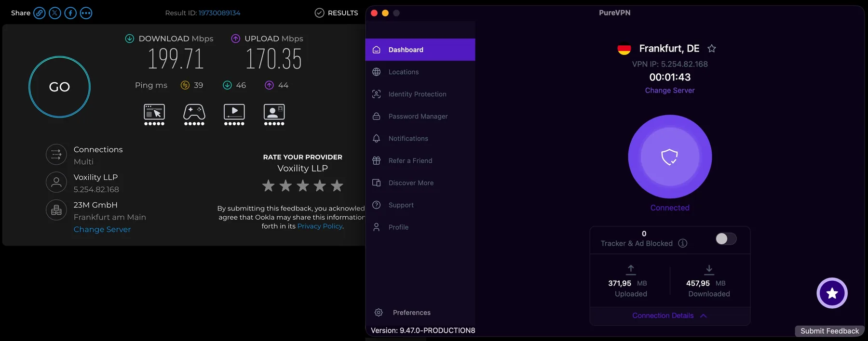Click the Connections Multi icon
Image resolution: width=868 pixels, height=341 pixels.
(x=56, y=155)
